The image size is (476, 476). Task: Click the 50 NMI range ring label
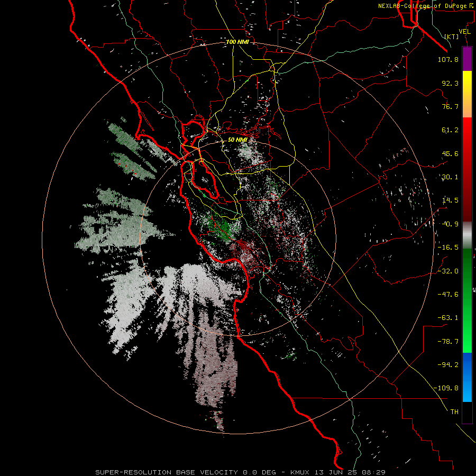237,140
